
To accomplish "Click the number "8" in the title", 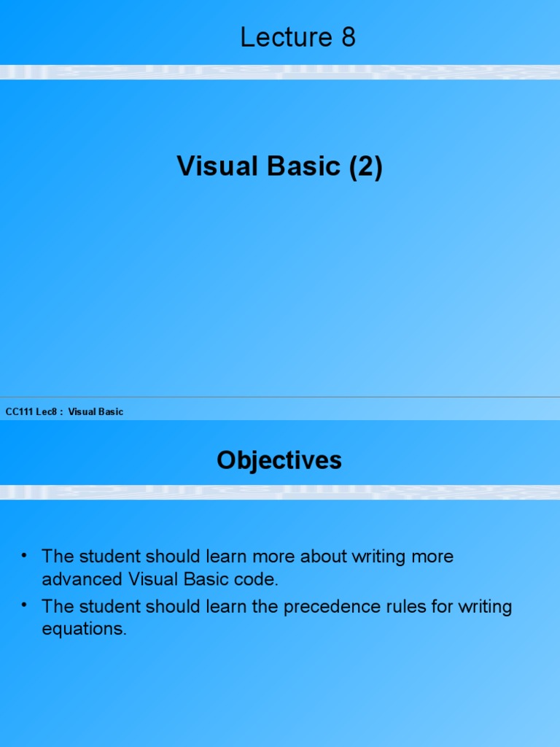I will coord(348,37).
